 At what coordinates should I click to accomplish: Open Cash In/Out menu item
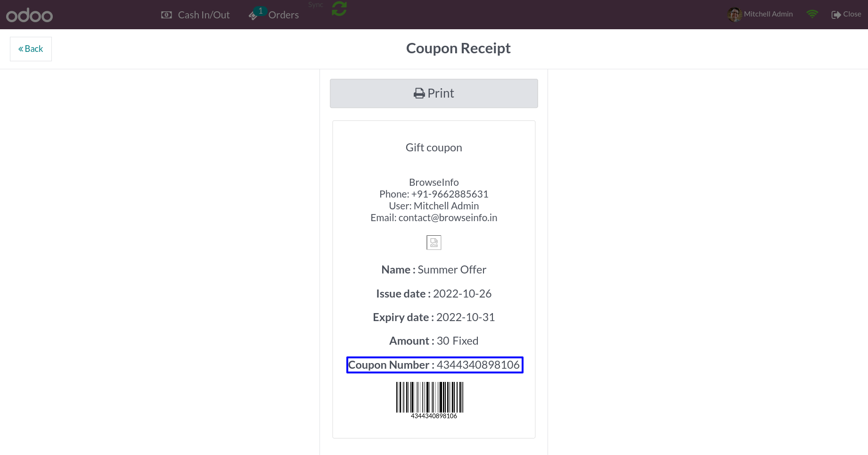[x=196, y=15]
